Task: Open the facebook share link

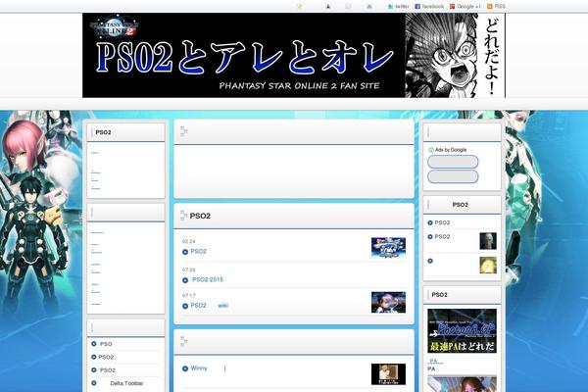Action: [x=429, y=7]
